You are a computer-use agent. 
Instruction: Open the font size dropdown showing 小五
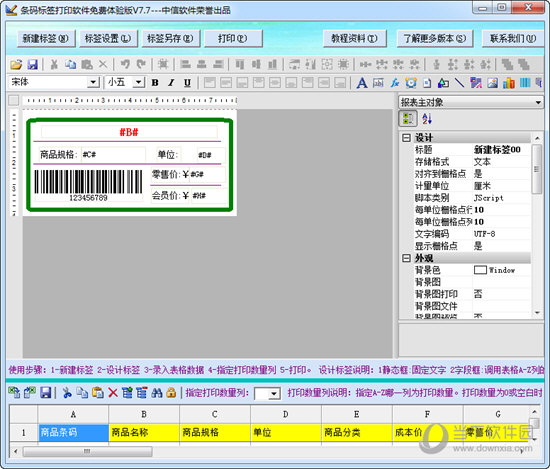(139, 82)
